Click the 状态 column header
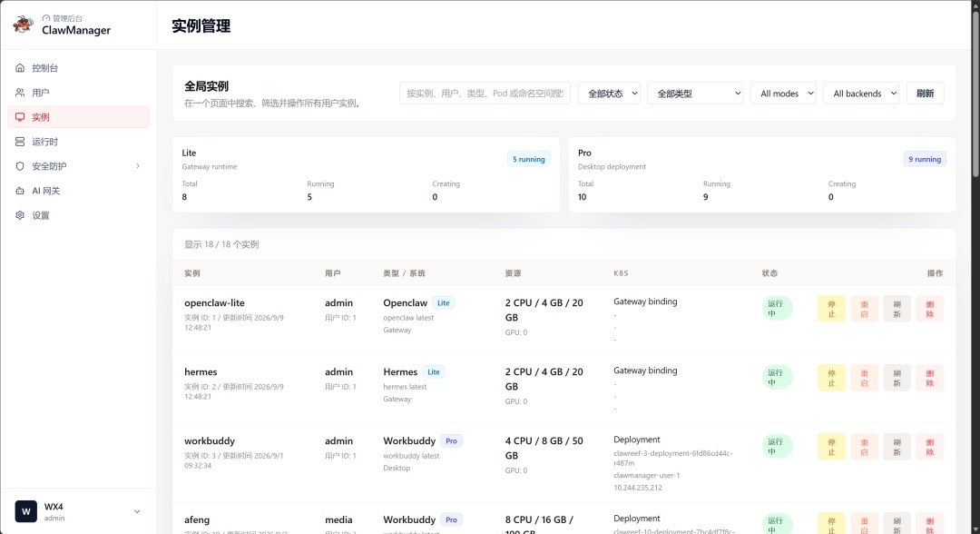This screenshot has width=980, height=534. pyautogui.click(x=769, y=273)
